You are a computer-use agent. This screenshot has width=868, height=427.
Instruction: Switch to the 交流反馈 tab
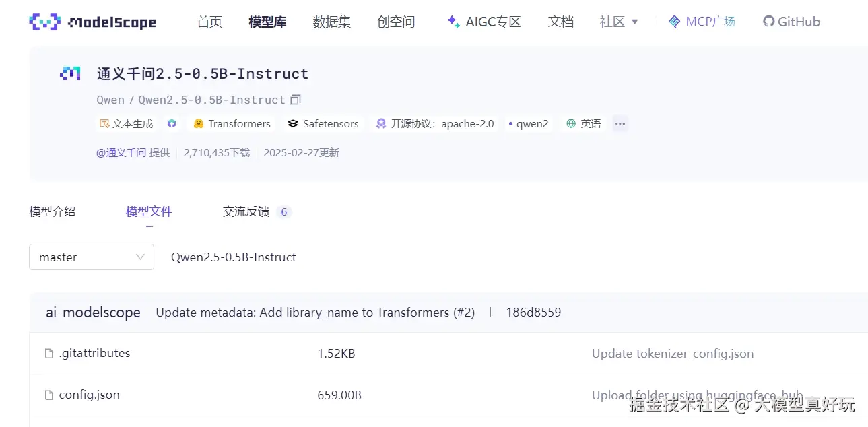[246, 211]
